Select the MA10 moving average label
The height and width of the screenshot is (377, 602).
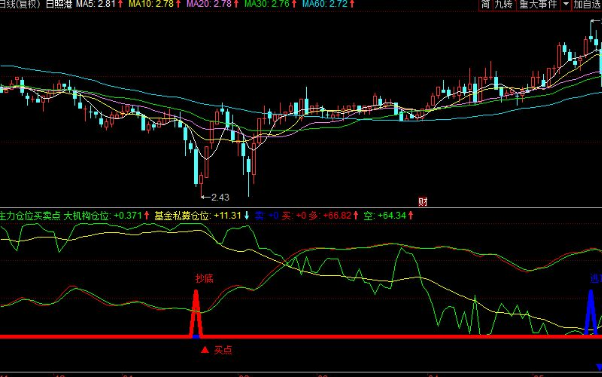tap(154, 4)
